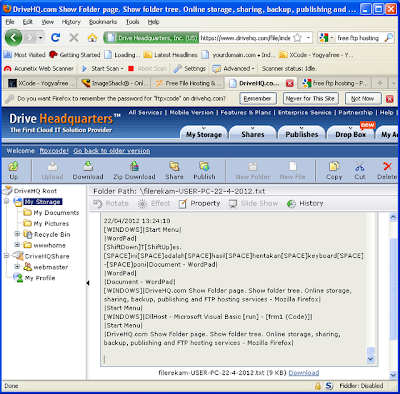Click the New Folder icon

point(253,170)
